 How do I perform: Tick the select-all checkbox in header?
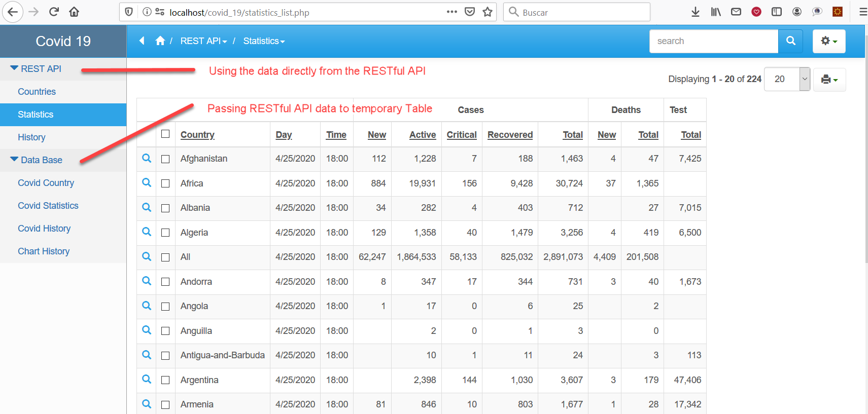pyautogui.click(x=165, y=134)
